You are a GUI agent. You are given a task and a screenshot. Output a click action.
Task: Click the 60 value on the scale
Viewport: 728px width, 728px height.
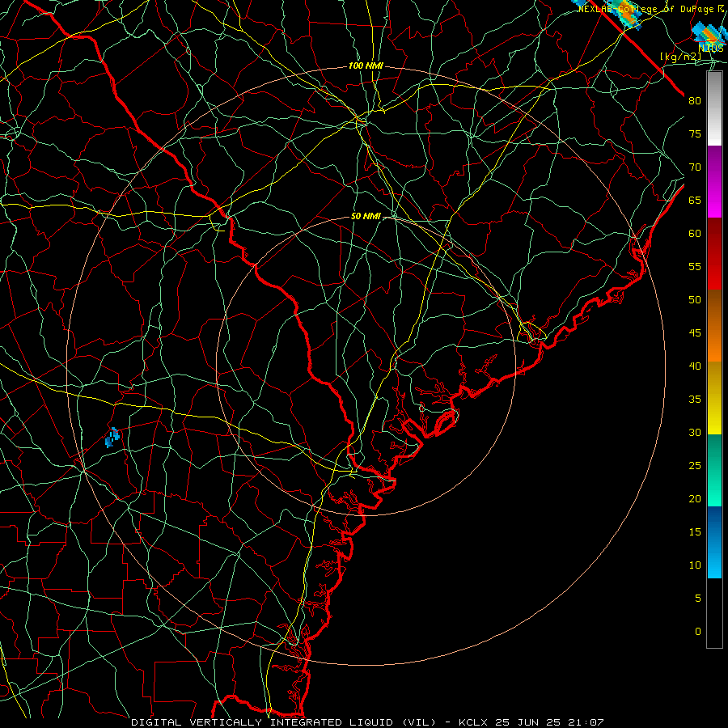(695, 234)
